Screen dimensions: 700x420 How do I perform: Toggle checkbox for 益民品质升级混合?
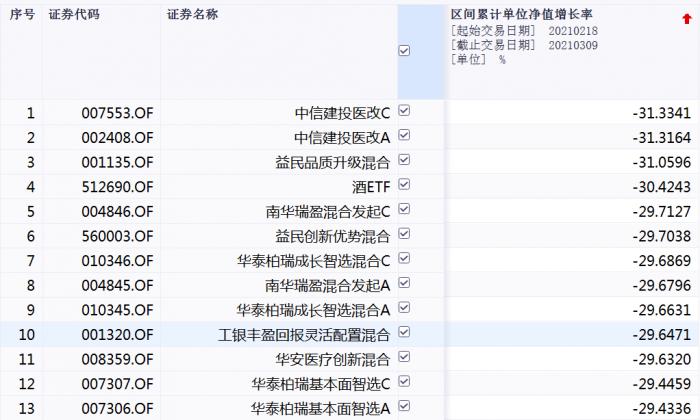(404, 160)
